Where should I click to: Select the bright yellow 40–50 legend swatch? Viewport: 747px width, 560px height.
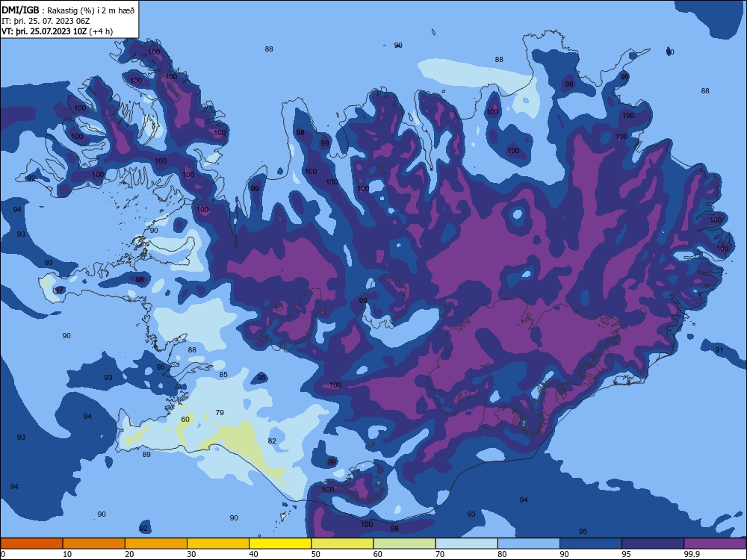[280, 544]
